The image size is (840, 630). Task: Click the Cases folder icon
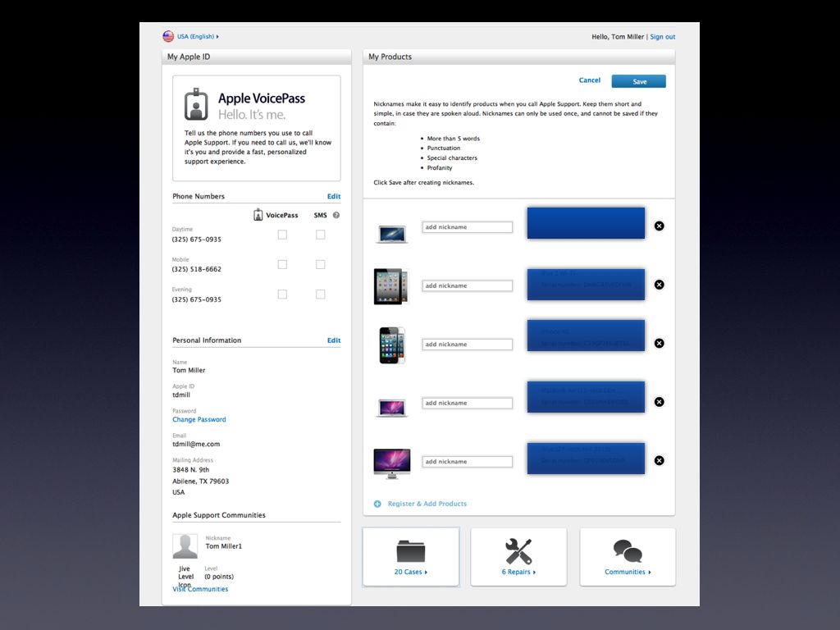[411, 551]
